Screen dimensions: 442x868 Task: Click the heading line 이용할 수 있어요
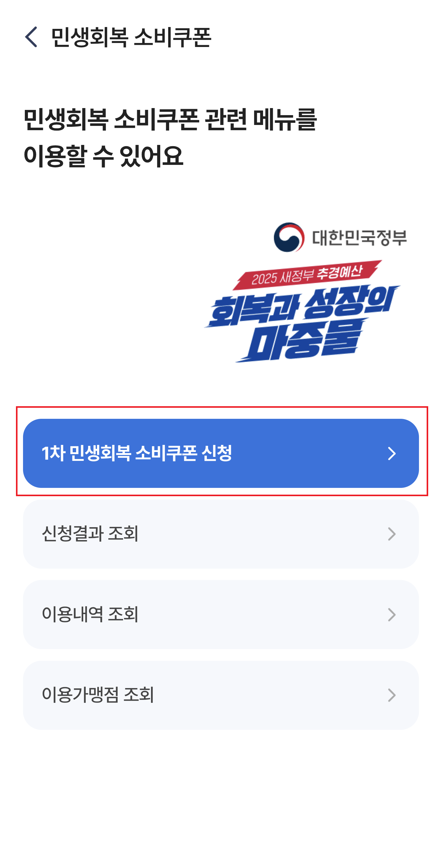(x=103, y=156)
